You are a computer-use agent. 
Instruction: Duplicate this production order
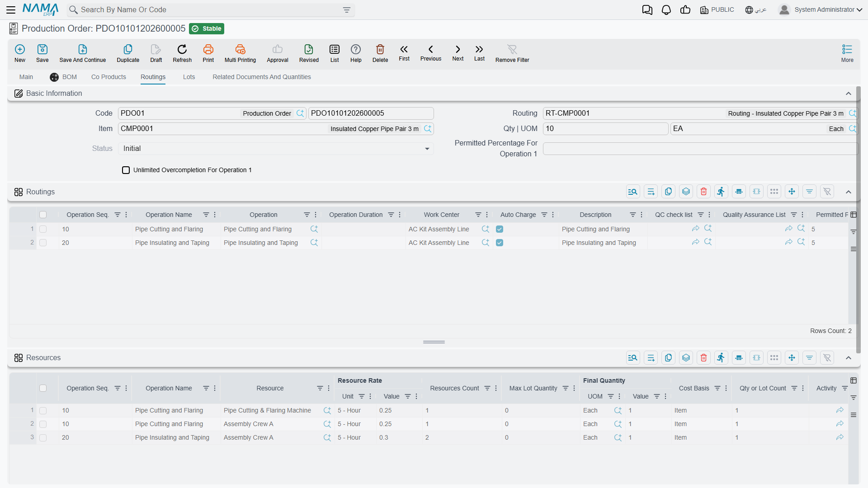[128, 53]
